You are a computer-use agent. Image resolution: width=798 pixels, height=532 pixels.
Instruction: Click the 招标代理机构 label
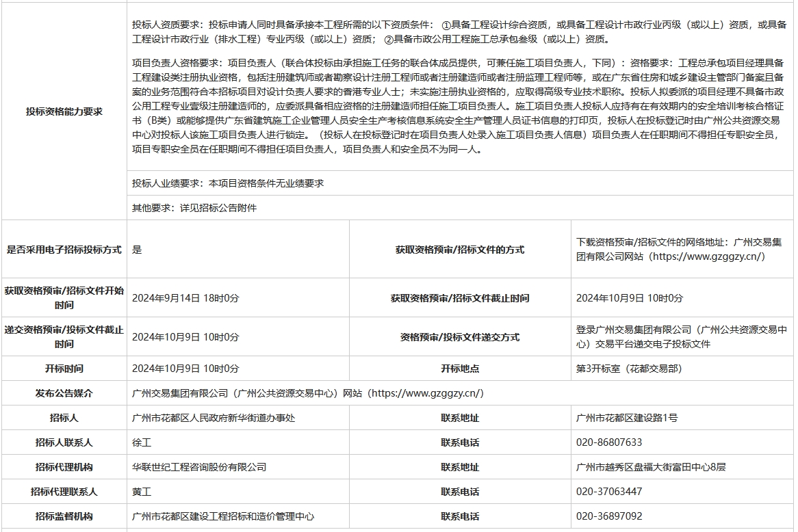tap(64, 467)
